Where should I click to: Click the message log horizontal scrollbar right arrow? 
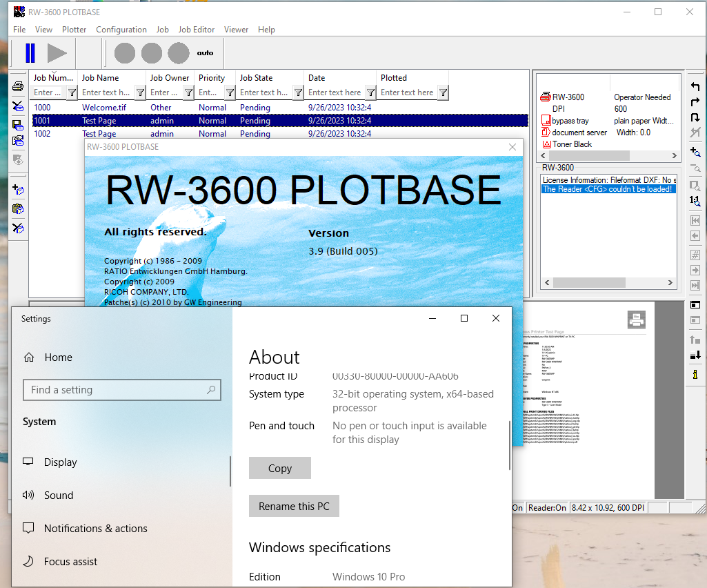(x=670, y=282)
